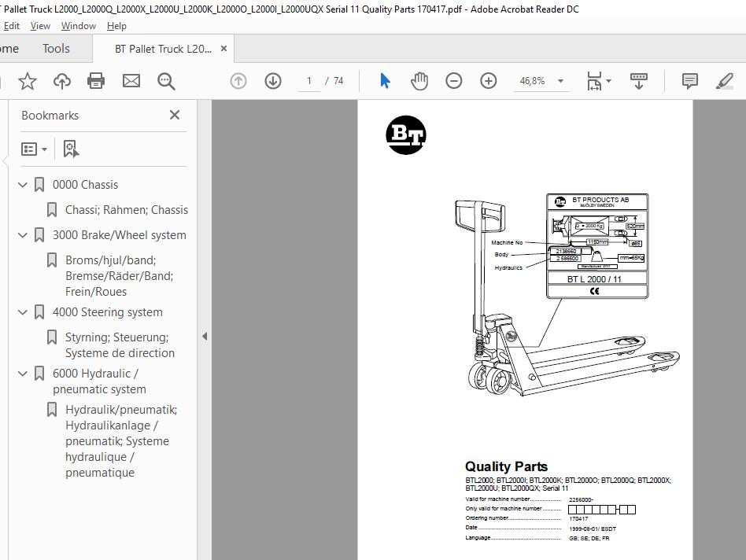746x560 pixels.
Task: Zoom out with the minus button
Action: click(x=454, y=81)
